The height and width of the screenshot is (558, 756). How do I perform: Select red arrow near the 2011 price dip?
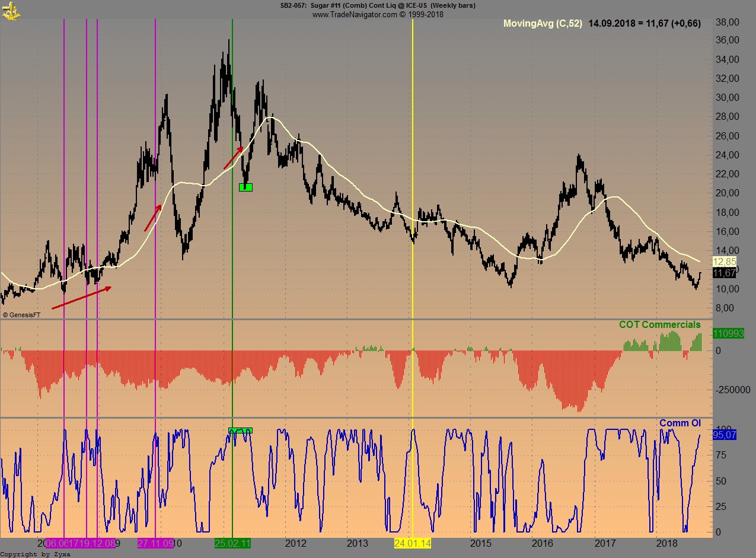(233, 158)
